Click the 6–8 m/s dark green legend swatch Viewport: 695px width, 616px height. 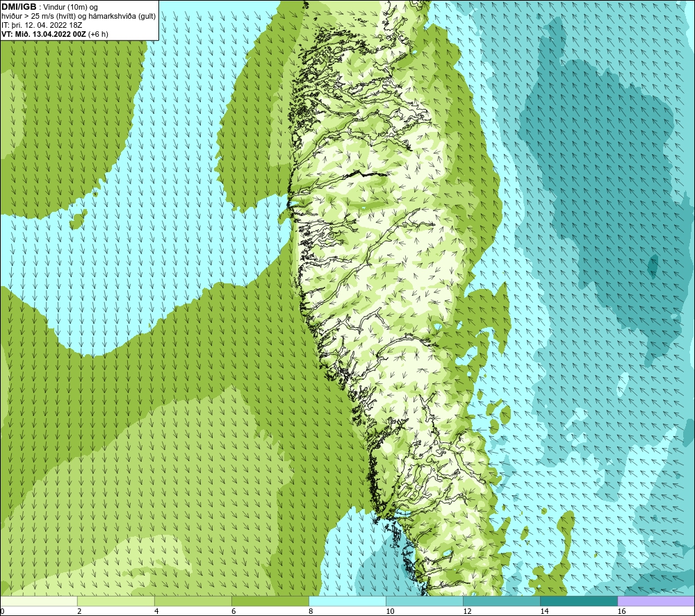(270, 601)
